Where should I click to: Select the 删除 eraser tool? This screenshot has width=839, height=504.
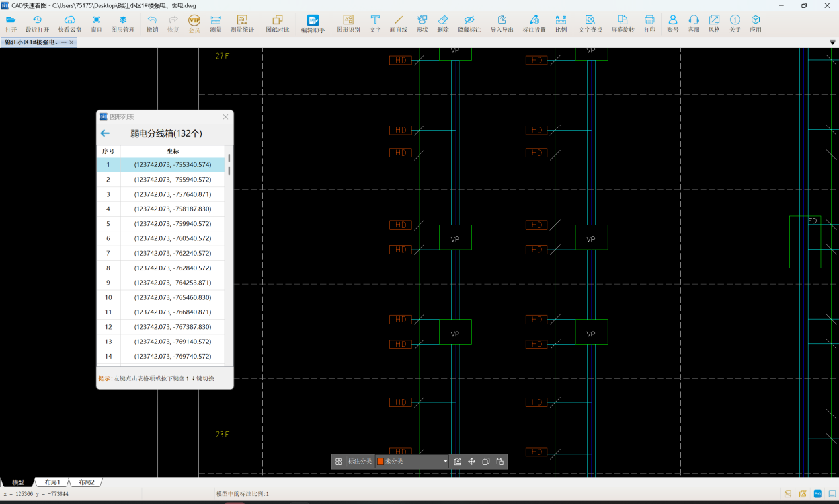click(x=443, y=24)
